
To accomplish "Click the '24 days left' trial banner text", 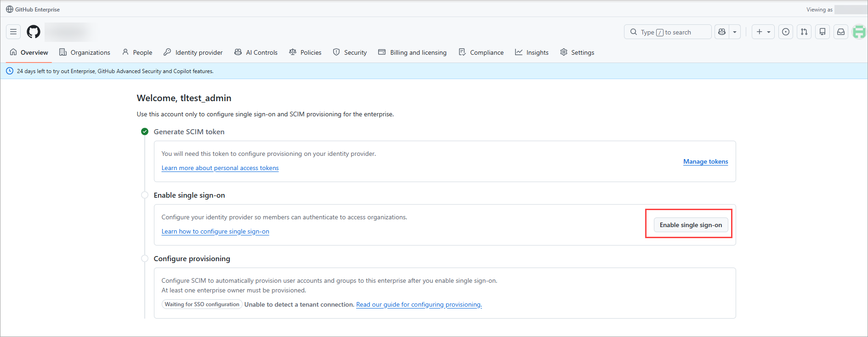I will point(115,71).
